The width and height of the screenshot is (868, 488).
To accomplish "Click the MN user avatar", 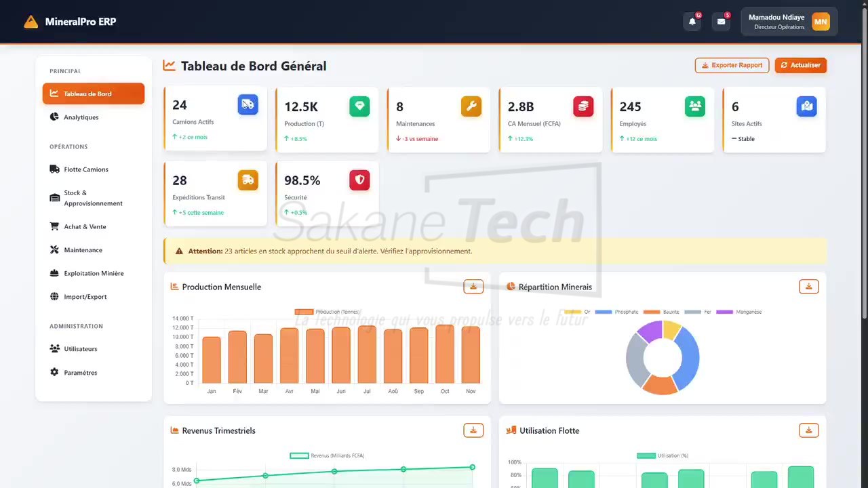I will tap(821, 22).
